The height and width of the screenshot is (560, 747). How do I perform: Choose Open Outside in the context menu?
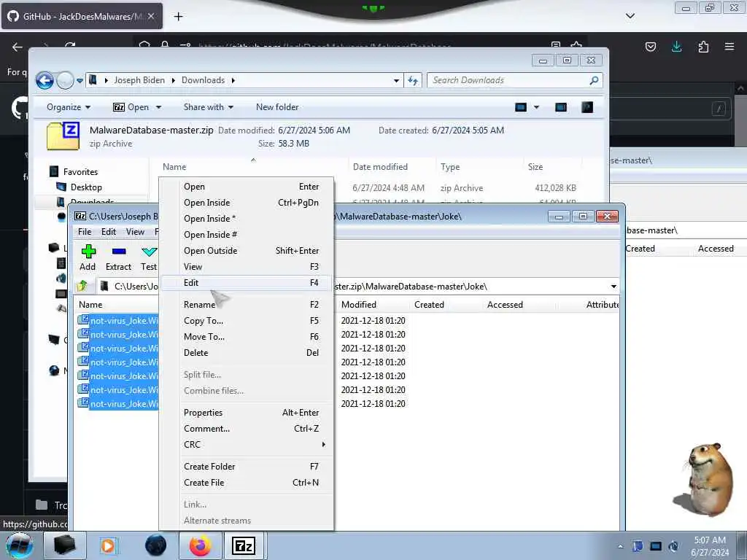pos(247,251)
